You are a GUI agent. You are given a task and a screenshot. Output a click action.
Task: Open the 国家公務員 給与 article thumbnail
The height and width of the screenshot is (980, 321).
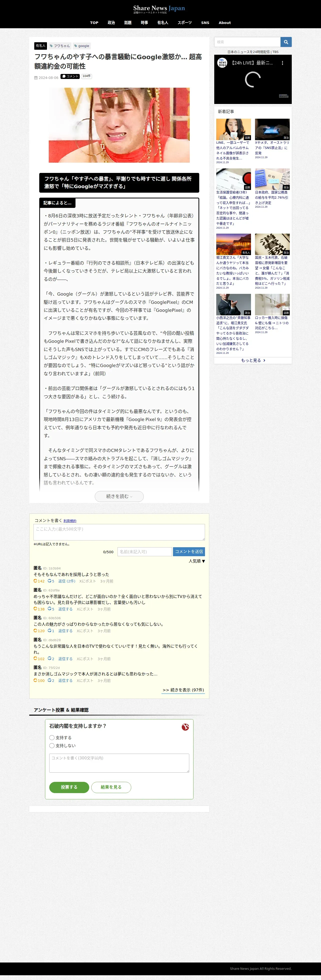(272, 179)
